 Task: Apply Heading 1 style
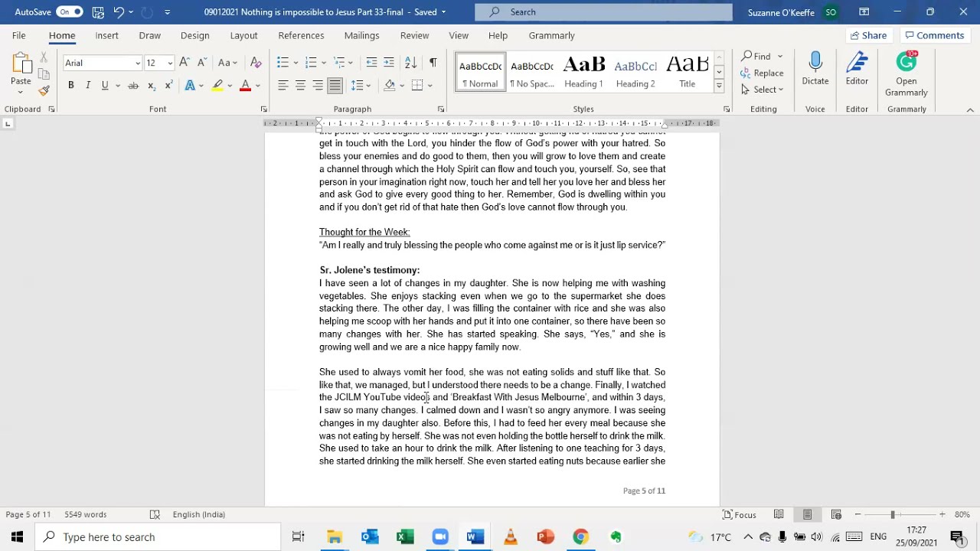click(x=583, y=73)
